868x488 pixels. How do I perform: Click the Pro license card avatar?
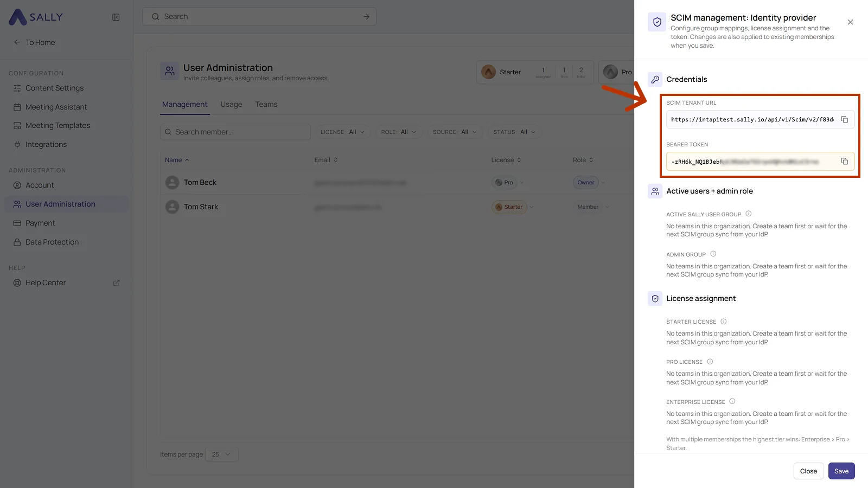[x=610, y=72]
